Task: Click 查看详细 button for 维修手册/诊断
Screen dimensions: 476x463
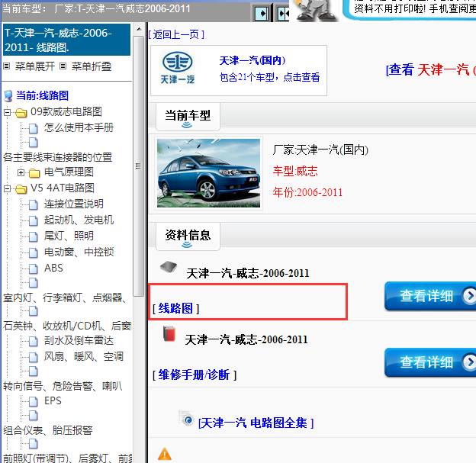Action: [430, 362]
